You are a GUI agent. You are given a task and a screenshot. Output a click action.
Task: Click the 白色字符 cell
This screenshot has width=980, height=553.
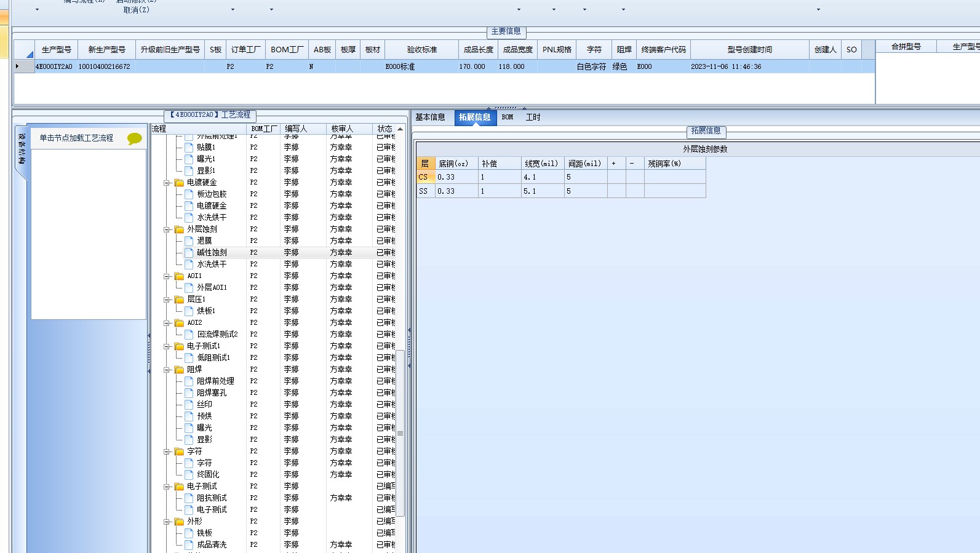pos(591,66)
